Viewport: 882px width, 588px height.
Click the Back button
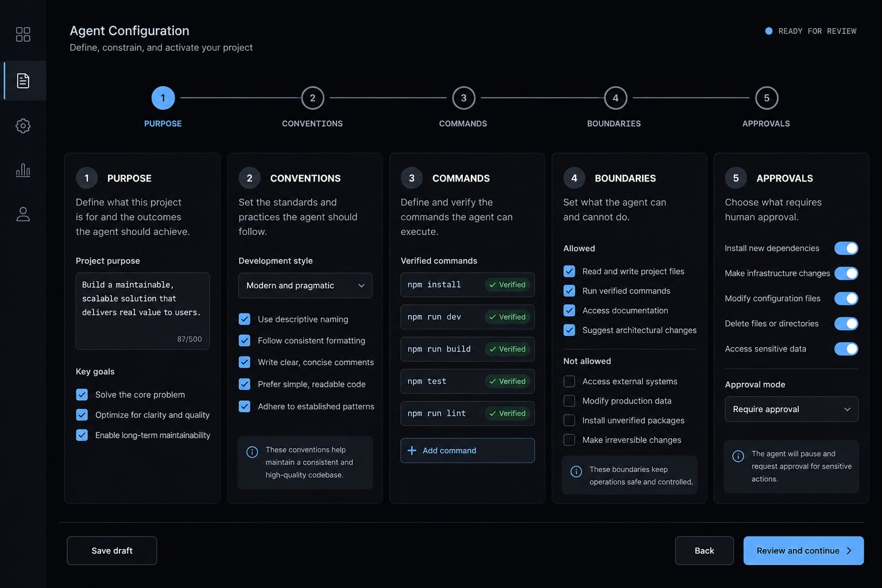pyautogui.click(x=705, y=551)
